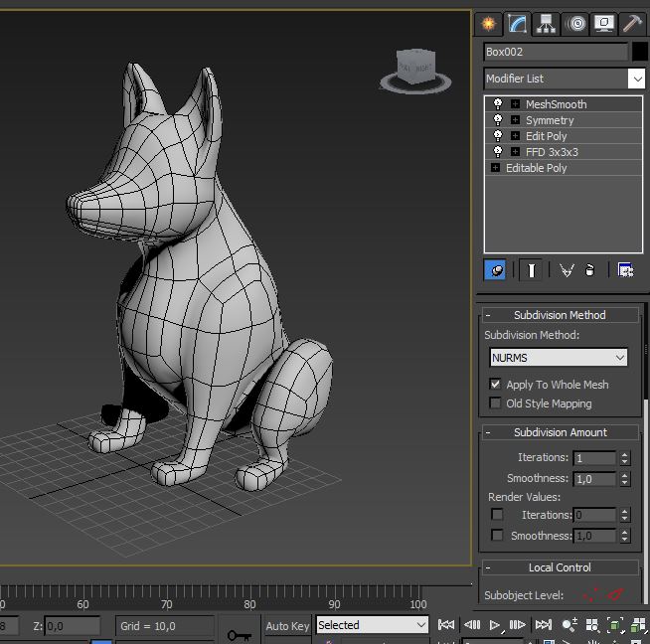Viewport: 650px width, 644px height.
Task: Open the Display panel tab
Action: (x=602, y=23)
